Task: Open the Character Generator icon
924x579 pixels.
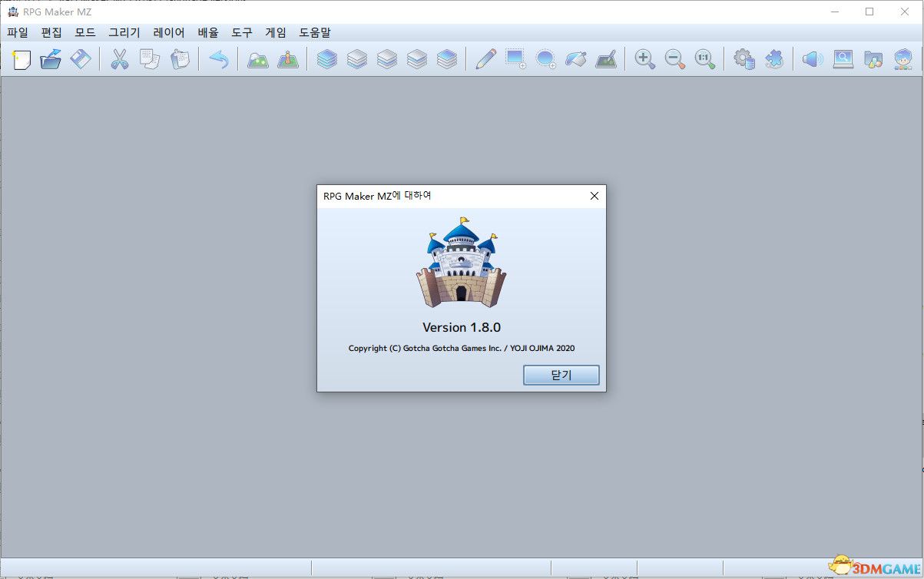Action: pyautogui.click(x=902, y=59)
